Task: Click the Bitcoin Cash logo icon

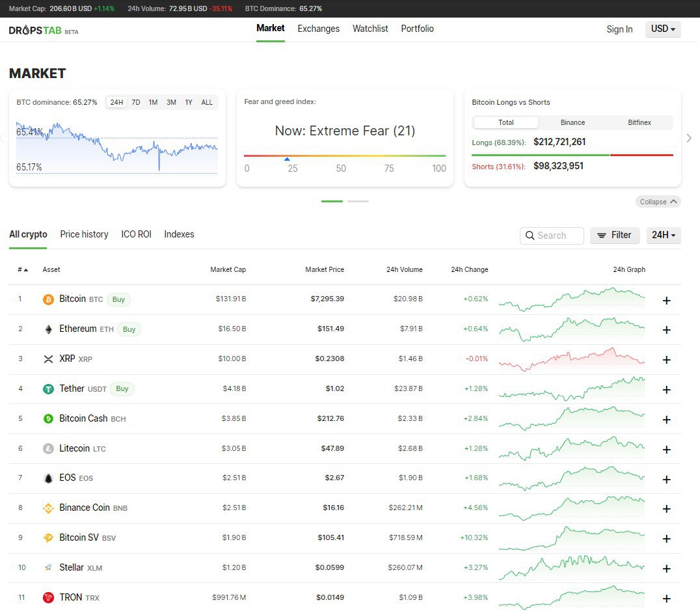Action: click(x=48, y=419)
